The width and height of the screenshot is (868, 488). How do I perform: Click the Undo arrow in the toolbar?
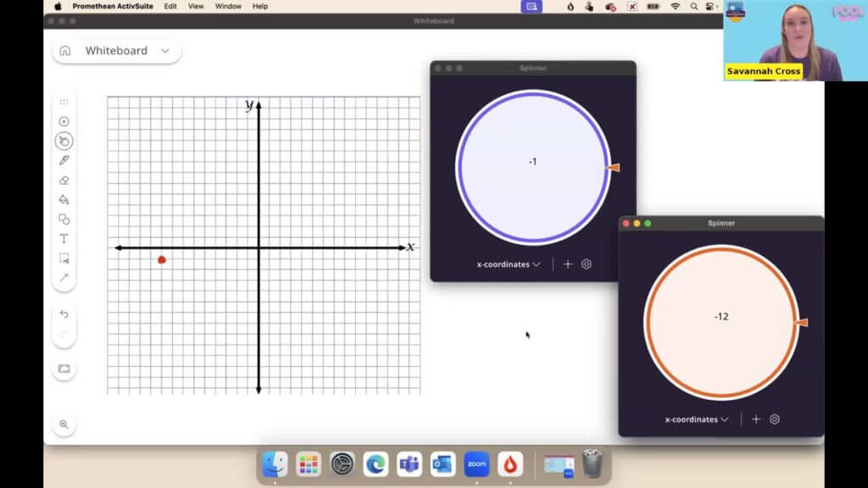(64, 314)
